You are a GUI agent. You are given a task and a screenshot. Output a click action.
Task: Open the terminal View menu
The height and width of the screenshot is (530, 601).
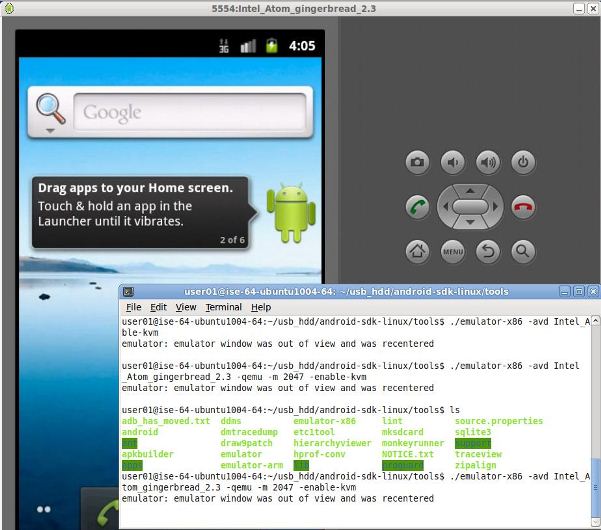pos(186,307)
